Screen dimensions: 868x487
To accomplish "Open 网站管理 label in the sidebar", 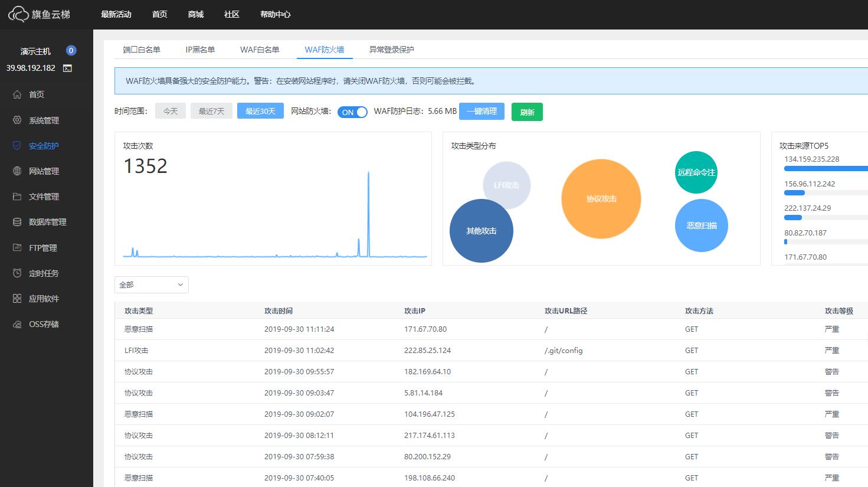I will click(x=44, y=171).
